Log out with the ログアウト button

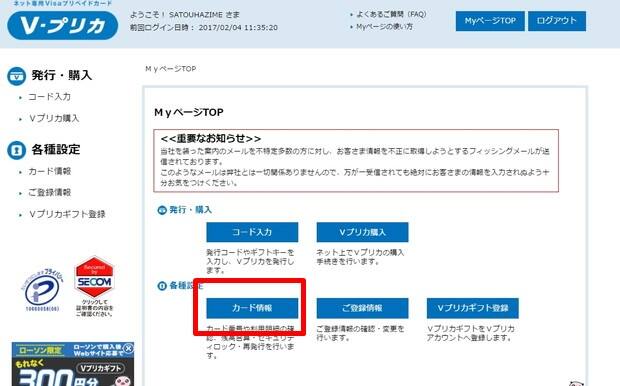point(557,21)
